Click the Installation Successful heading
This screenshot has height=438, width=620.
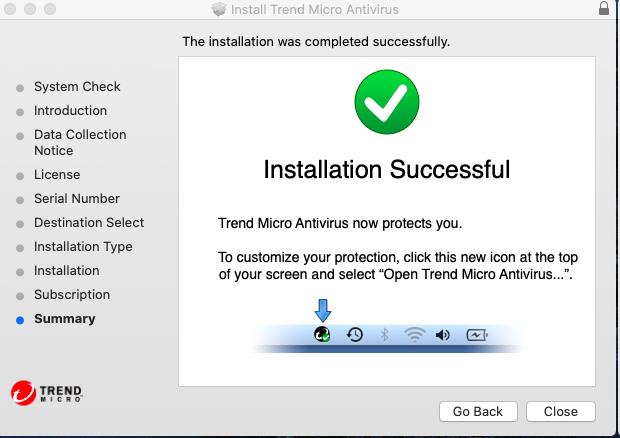click(386, 170)
